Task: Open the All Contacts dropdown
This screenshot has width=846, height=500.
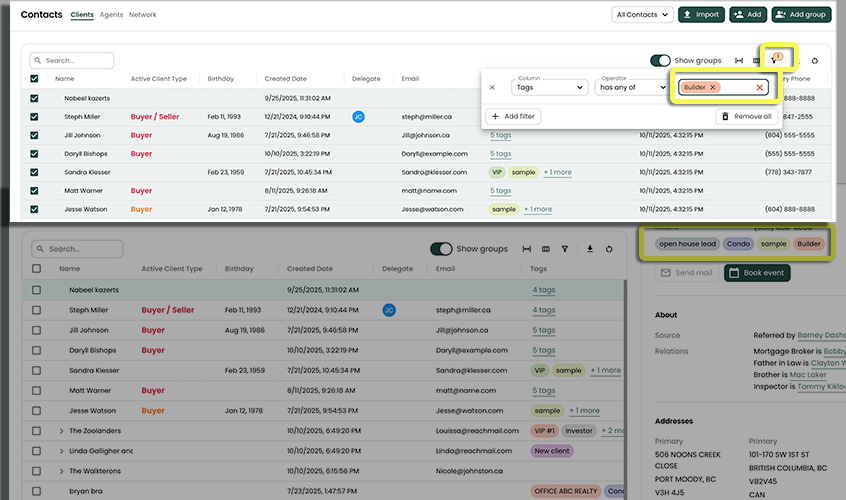Action: (x=641, y=15)
